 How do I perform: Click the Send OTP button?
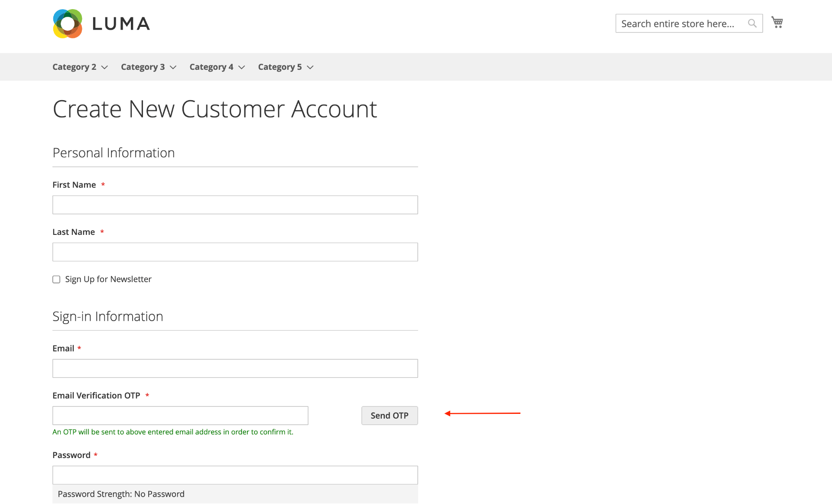click(x=390, y=416)
